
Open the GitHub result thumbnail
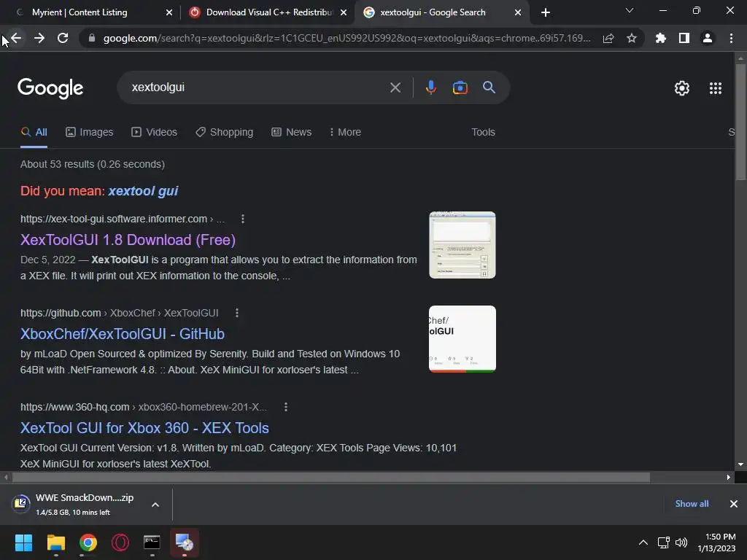click(462, 339)
